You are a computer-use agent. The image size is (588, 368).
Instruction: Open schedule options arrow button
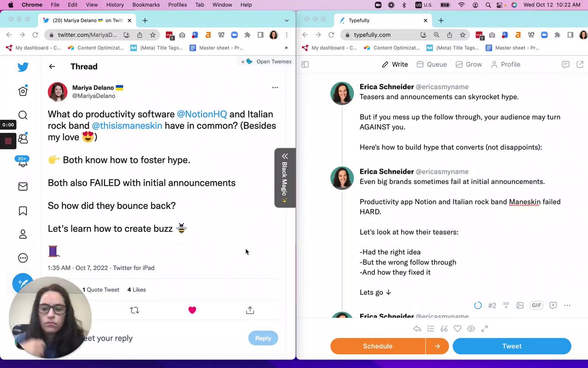click(437, 346)
